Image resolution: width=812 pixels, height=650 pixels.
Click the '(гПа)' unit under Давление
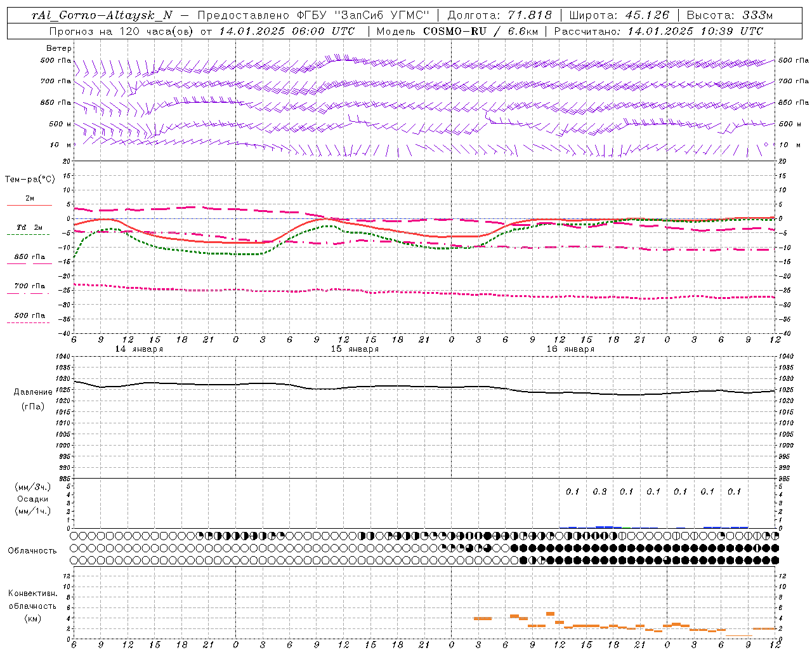click(33, 406)
